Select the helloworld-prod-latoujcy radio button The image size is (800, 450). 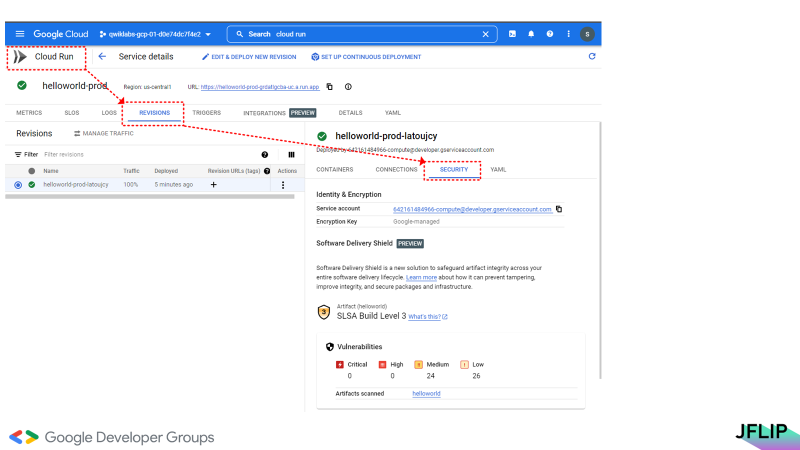pos(18,185)
